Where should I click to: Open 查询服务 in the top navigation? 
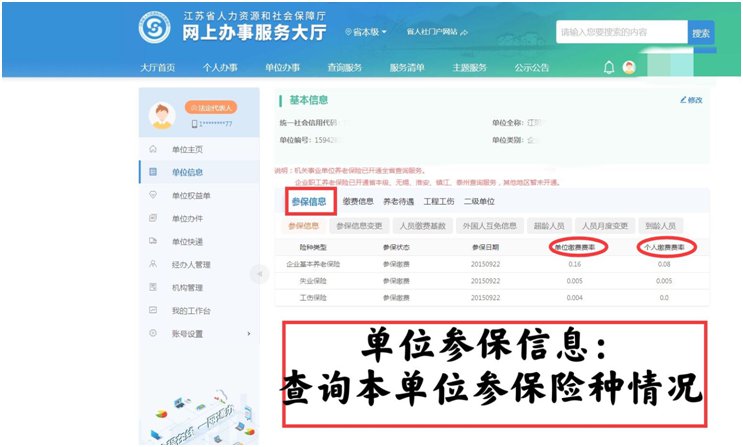(x=345, y=68)
